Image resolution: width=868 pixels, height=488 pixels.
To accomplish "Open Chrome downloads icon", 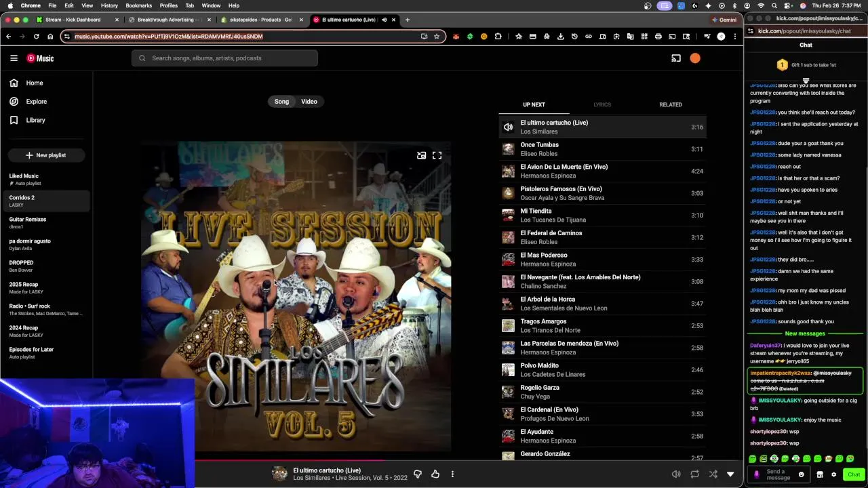I will 561,37.
